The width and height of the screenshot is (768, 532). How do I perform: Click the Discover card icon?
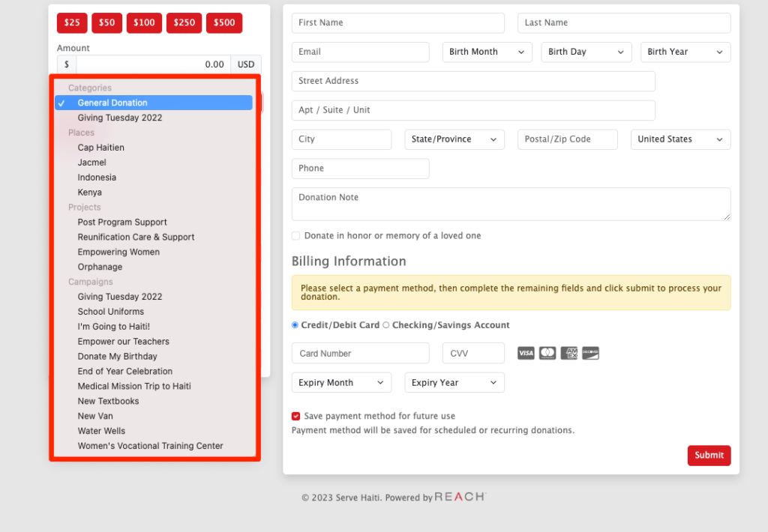[590, 353]
